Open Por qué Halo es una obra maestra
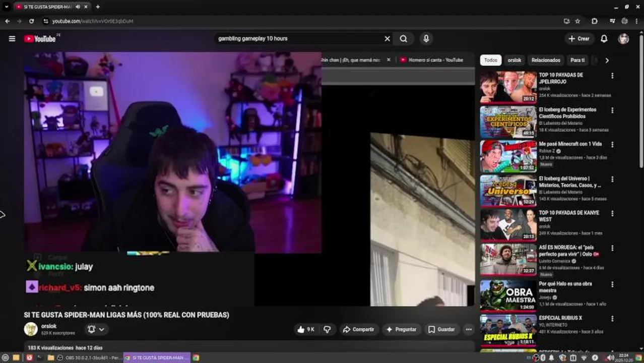The height and width of the screenshot is (363, 644). 565,287
